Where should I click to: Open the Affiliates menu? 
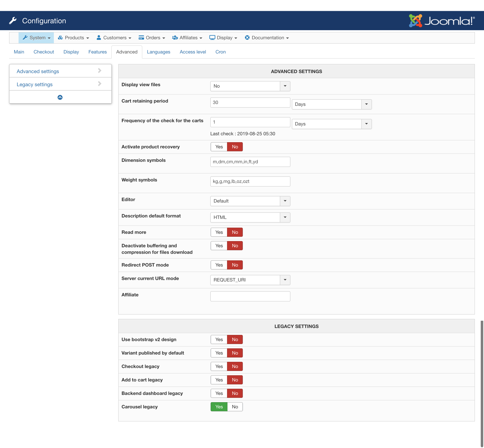coord(187,38)
